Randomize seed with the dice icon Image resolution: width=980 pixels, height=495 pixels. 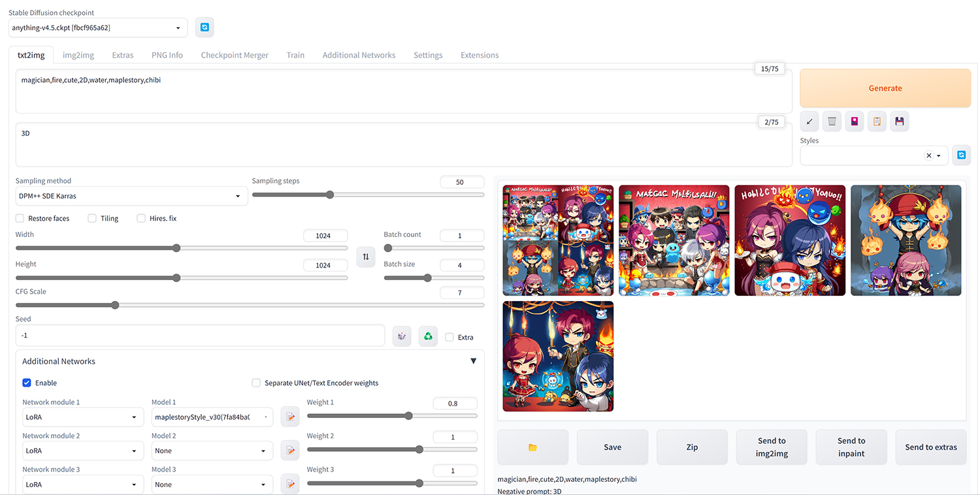pyautogui.click(x=402, y=336)
